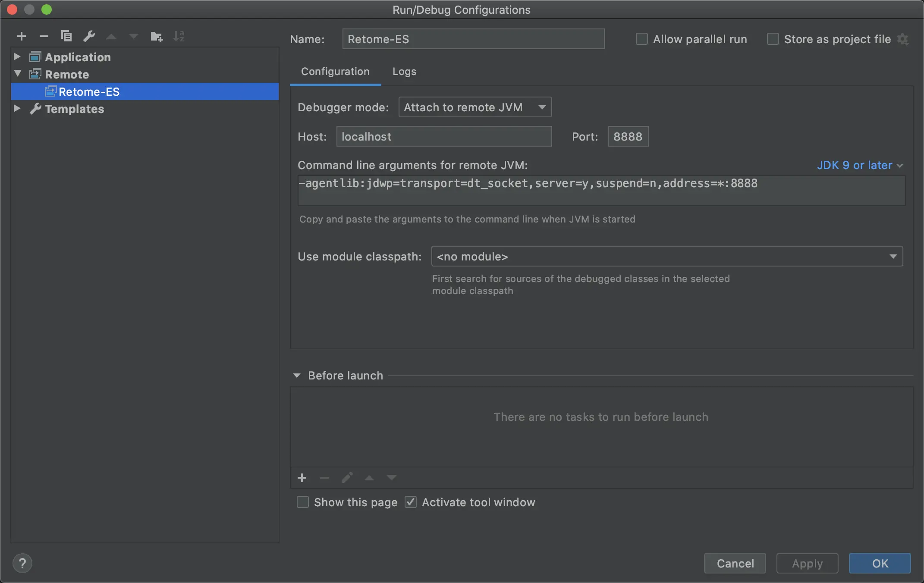924x583 pixels.
Task: Click the Copy Configuration icon
Action: (x=66, y=36)
